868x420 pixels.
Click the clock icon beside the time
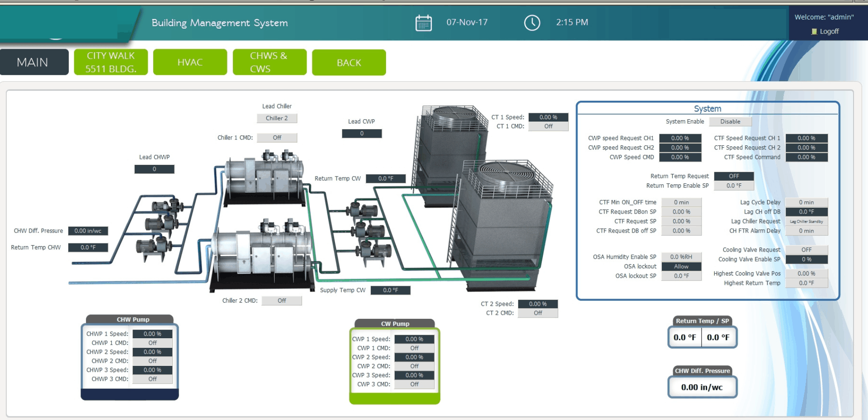pyautogui.click(x=532, y=23)
